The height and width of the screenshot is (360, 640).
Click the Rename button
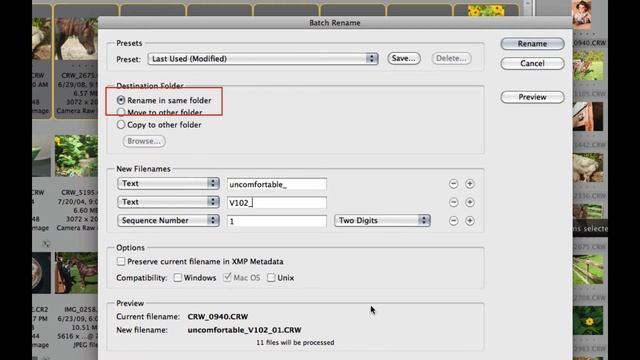click(x=532, y=44)
